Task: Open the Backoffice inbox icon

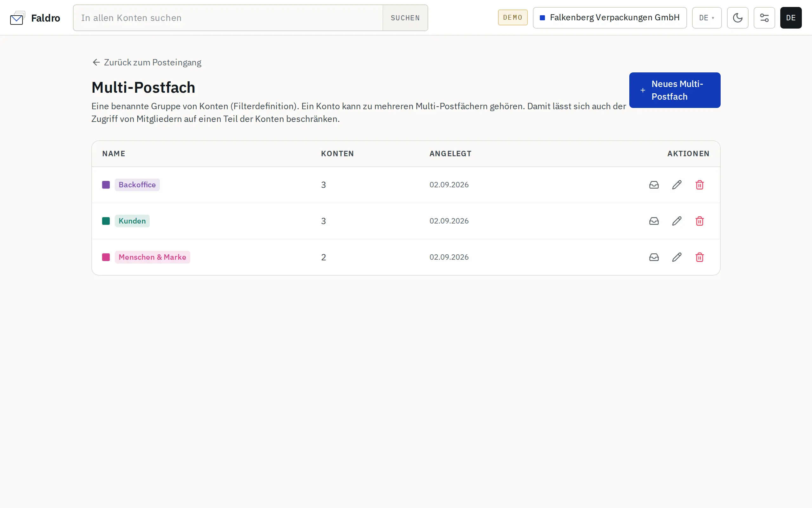Action: (x=654, y=185)
